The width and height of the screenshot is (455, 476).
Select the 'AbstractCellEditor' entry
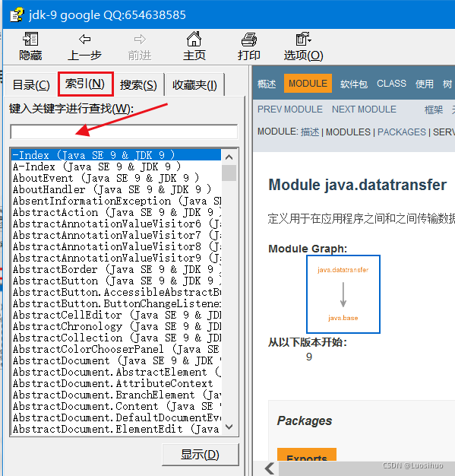116,315
